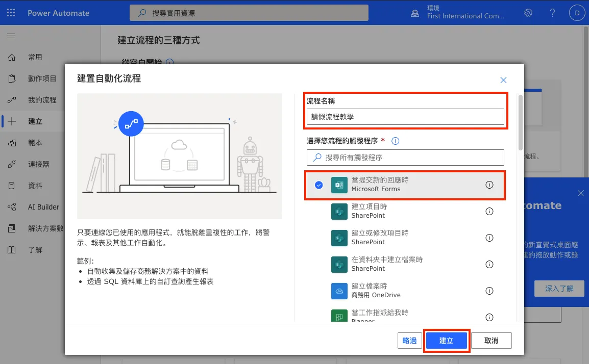Open info for 當提交新的回應時 trigger

[x=489, y=185]
